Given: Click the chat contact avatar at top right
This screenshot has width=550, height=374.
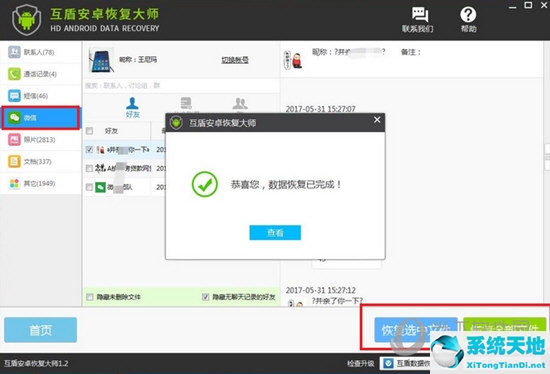Looking at the screenshot, I should pos(293,60).
